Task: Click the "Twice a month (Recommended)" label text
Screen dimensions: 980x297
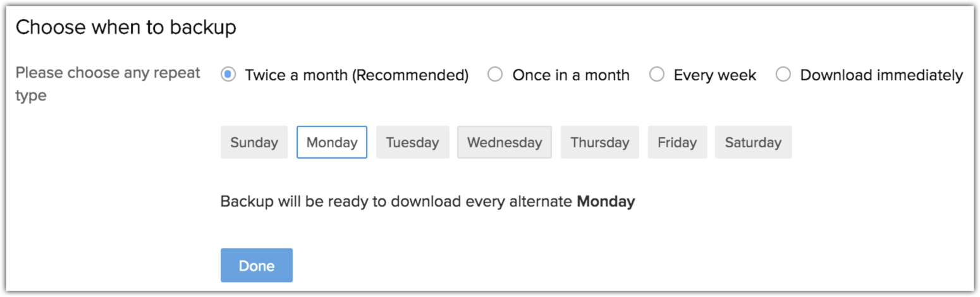Action: coord(357,75)
